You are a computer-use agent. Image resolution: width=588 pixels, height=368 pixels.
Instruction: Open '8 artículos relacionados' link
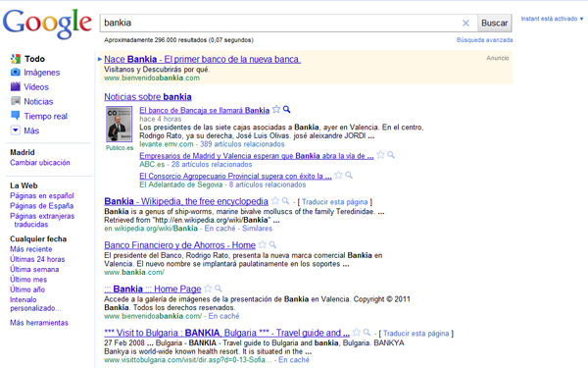pos(268,184)
